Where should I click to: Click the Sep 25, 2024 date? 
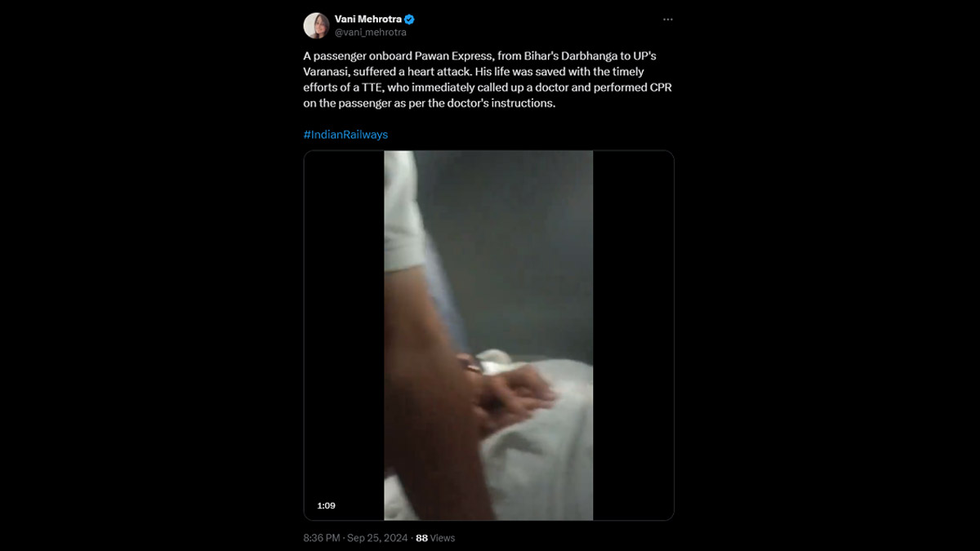pyautogui.click(x=378, y=538)
